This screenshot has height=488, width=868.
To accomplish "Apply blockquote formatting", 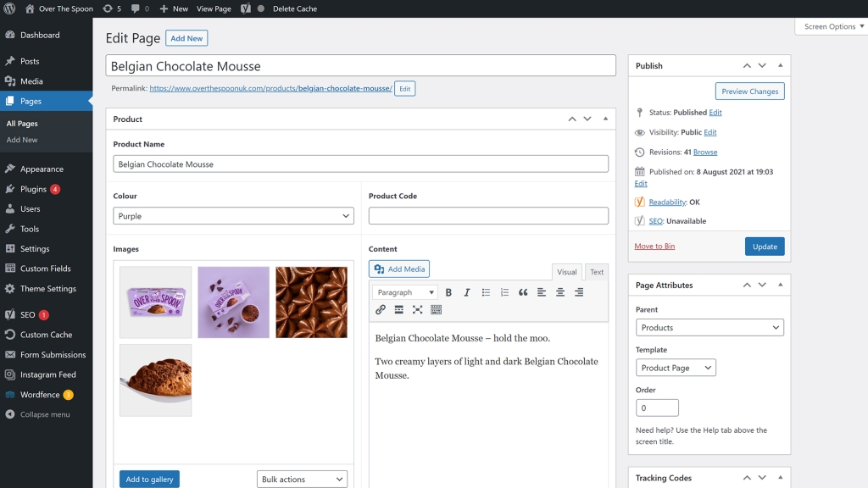I will pos(523,292).
